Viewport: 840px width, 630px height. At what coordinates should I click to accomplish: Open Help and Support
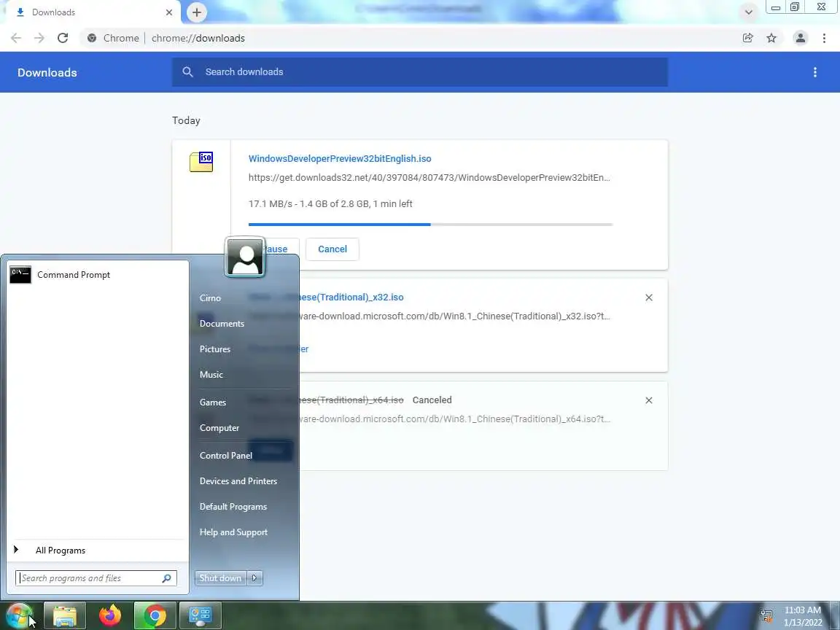pos(233,532)
